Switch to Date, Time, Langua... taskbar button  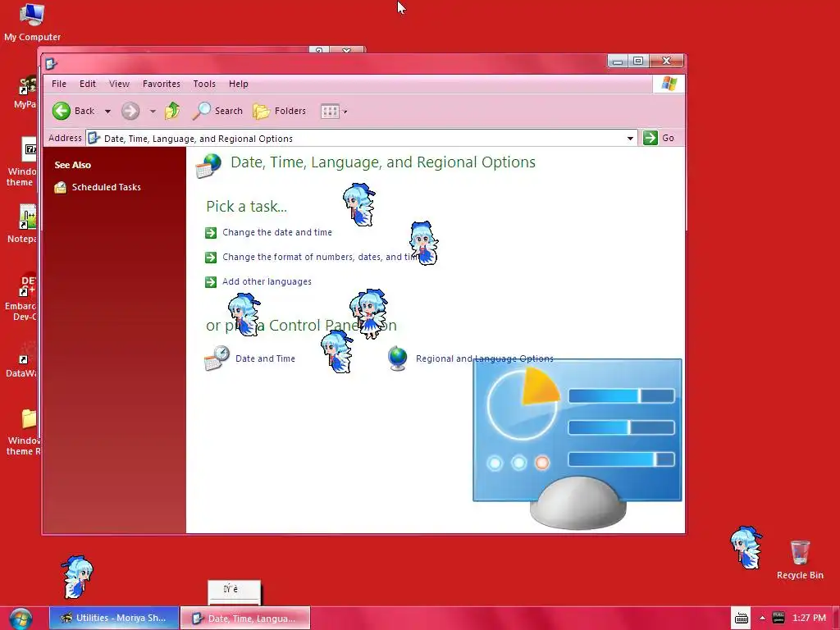coord(245,618)
